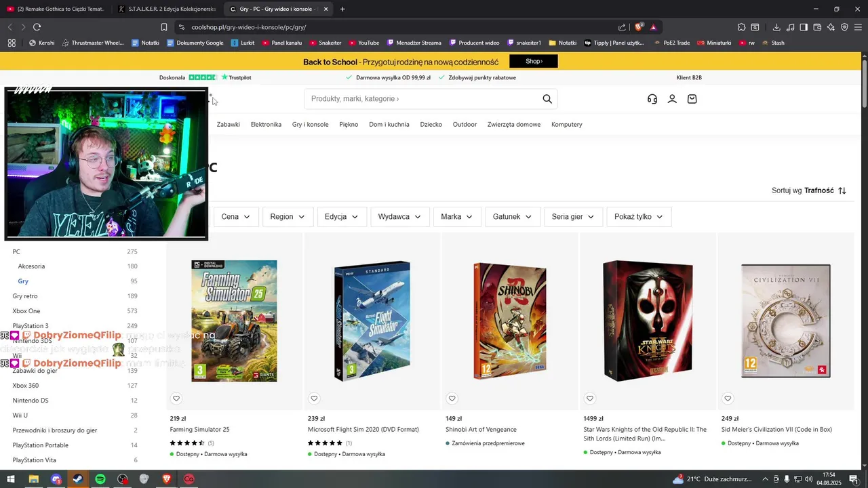Open the user account icon
This screenshot has width=868, height=488.
tap(672, 99)
